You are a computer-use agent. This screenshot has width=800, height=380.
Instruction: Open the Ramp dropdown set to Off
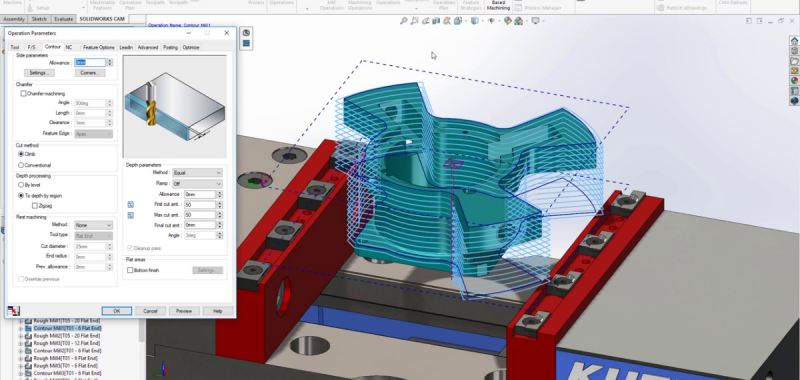tap(197, 184)
